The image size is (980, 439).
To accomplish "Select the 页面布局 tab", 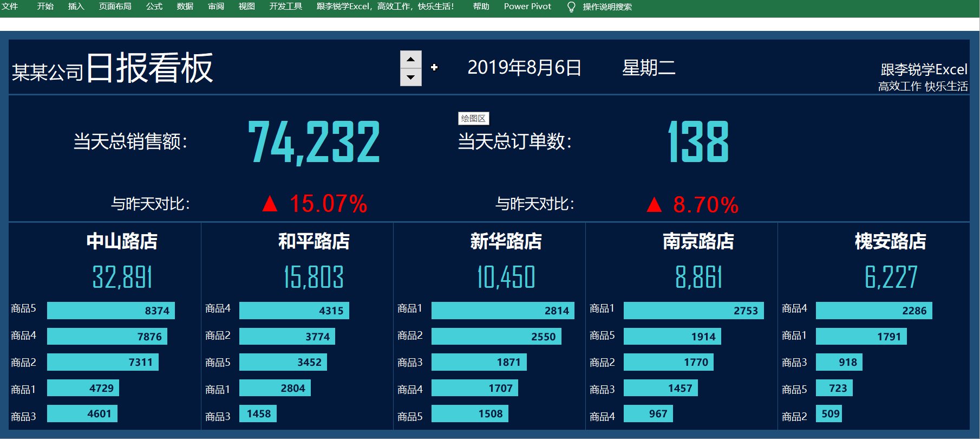I will point(115,7).
